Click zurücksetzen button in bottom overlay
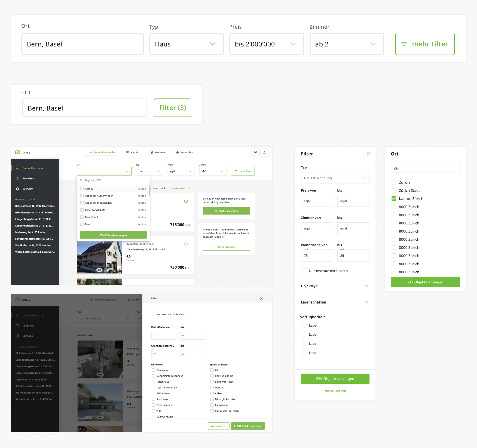 click(x=219, y=426)
